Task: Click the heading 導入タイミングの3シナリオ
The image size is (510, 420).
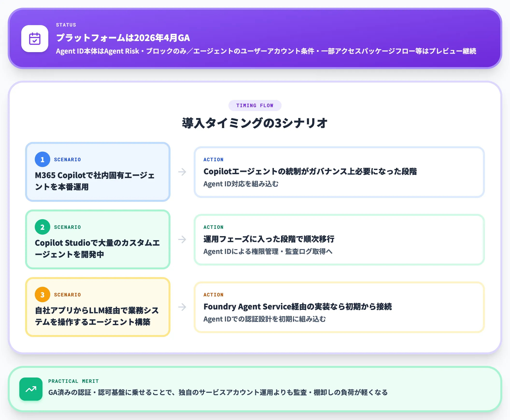Action: pyautogui.click(x=255, y=123)
